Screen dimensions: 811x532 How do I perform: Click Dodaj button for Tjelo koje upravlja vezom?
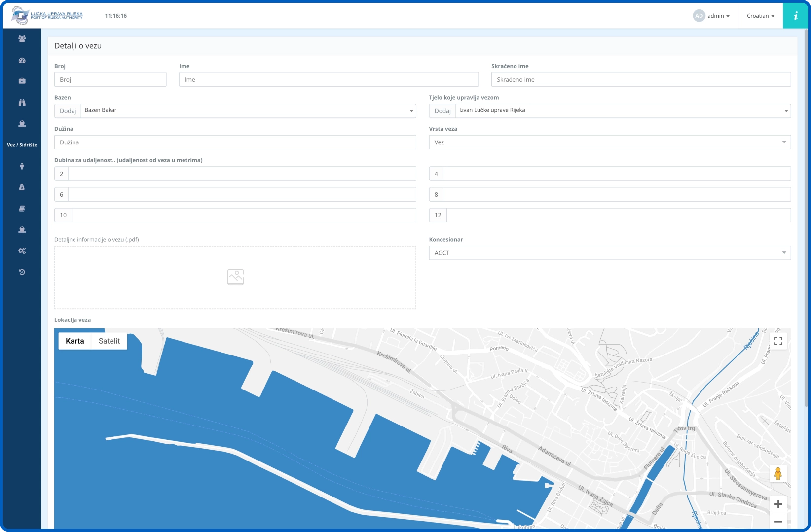click(442, 111)
